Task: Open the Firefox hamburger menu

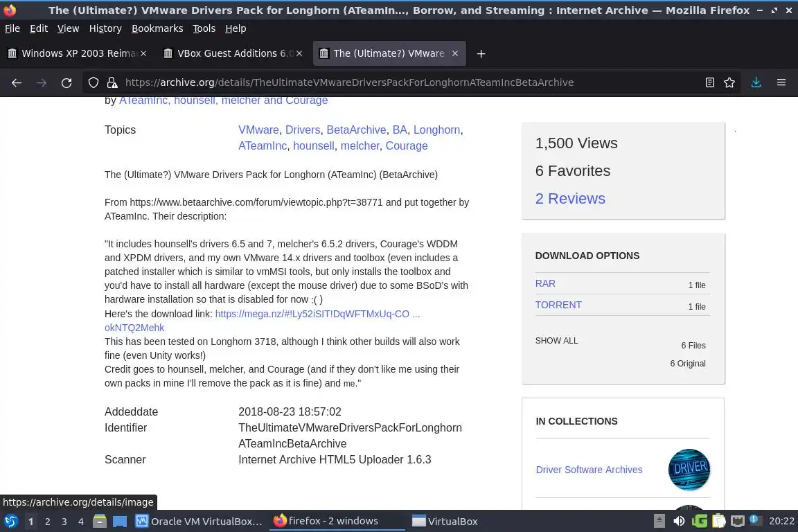Action: coord(781,82)
